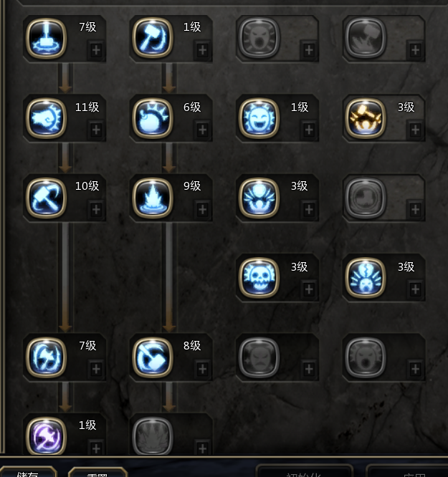Click the 初始化 initialize button
448x477 pixels.
pyautogui.click(x=304, y=471)
